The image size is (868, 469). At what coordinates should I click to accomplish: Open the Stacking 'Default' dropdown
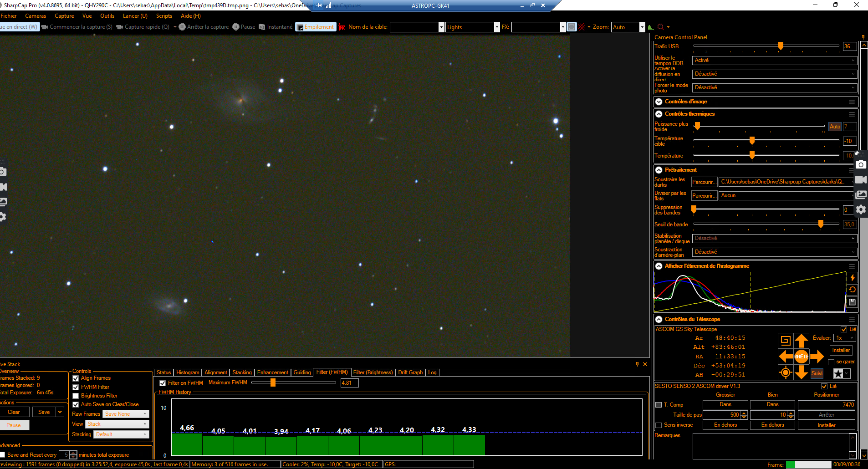coord(122,434)
